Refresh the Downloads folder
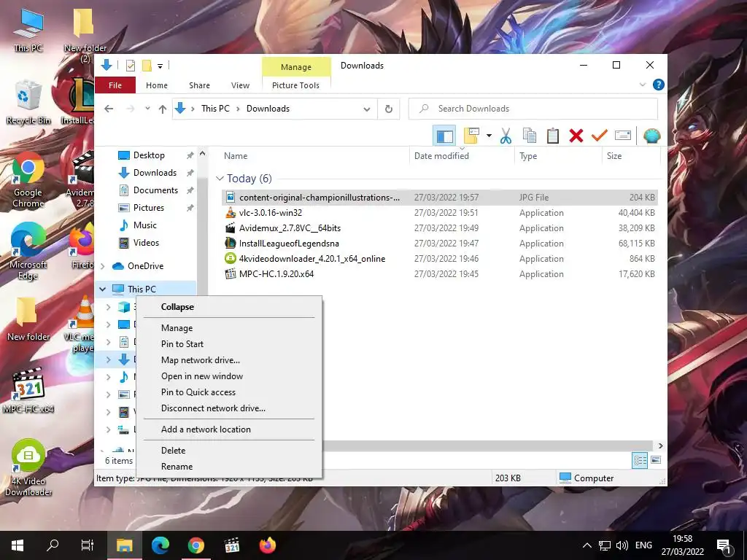Screen dimensions: 747x560 (x=389, y=109)
